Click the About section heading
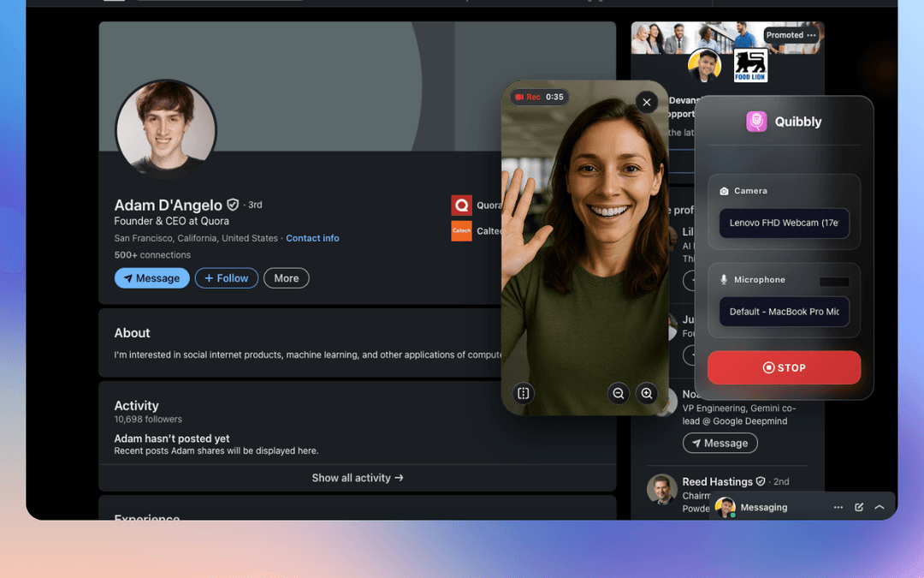The image size is (924, 578). tap(132, 333)
